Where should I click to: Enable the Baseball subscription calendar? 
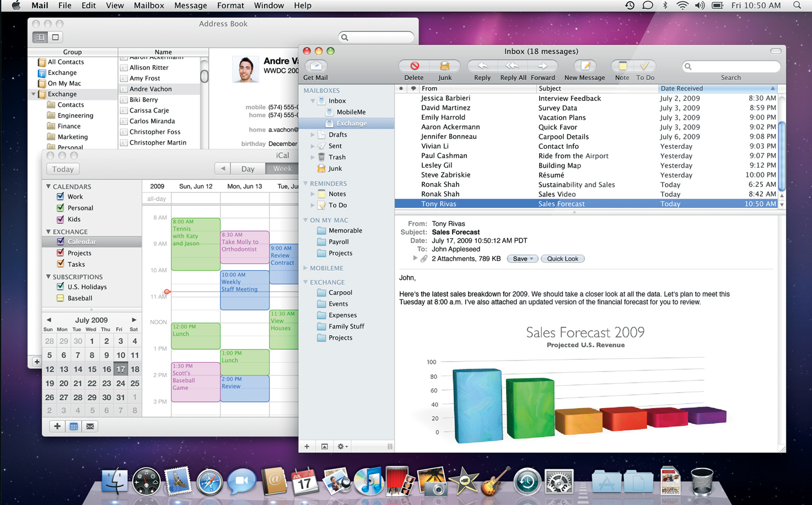click(61, 298)
